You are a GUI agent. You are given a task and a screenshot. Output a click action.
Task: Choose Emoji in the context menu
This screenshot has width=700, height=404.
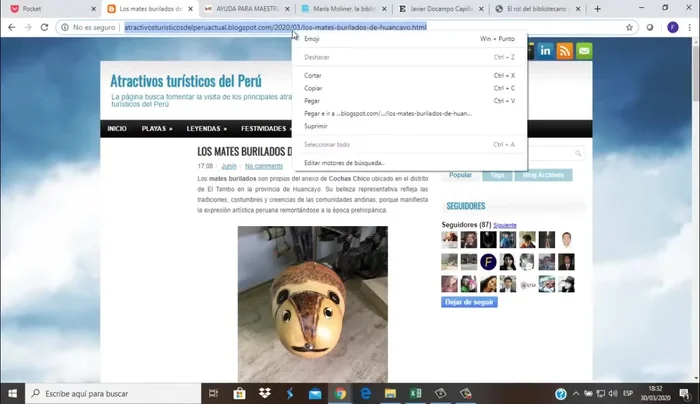409,39
